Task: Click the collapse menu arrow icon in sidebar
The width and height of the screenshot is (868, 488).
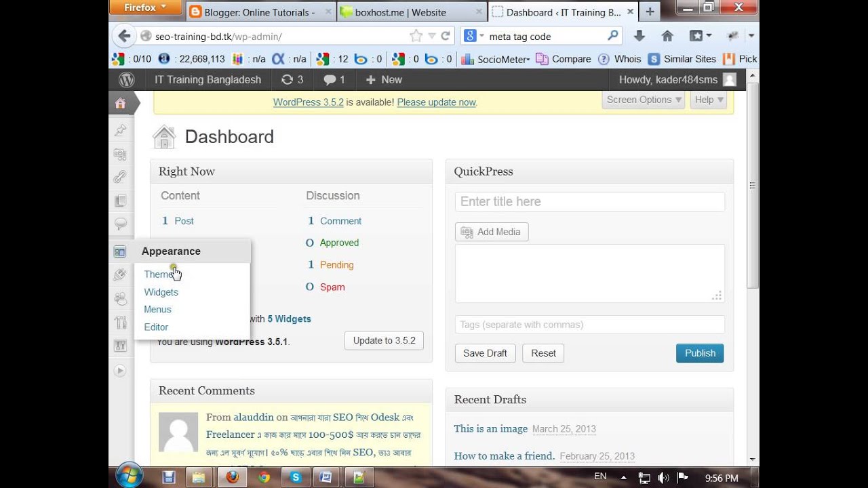Action: point(120,371)
